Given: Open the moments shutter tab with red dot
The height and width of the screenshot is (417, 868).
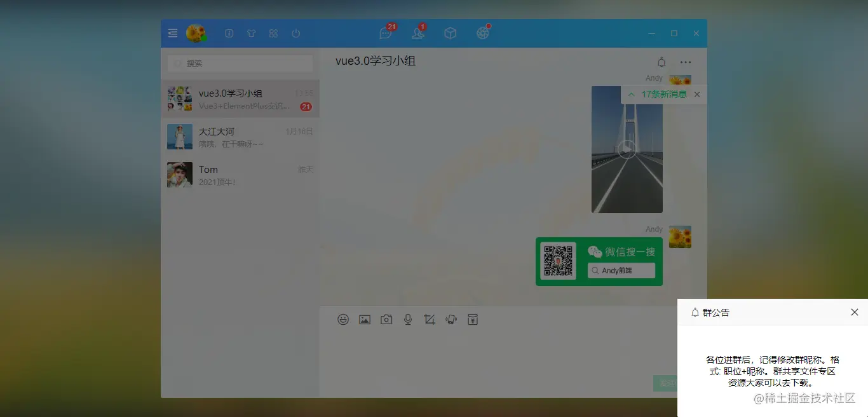Looking at the screenshot, I should [x=483, y=33].
